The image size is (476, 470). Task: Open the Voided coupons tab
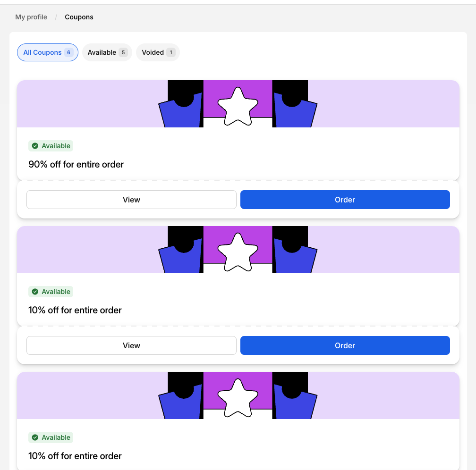point(153,52)
